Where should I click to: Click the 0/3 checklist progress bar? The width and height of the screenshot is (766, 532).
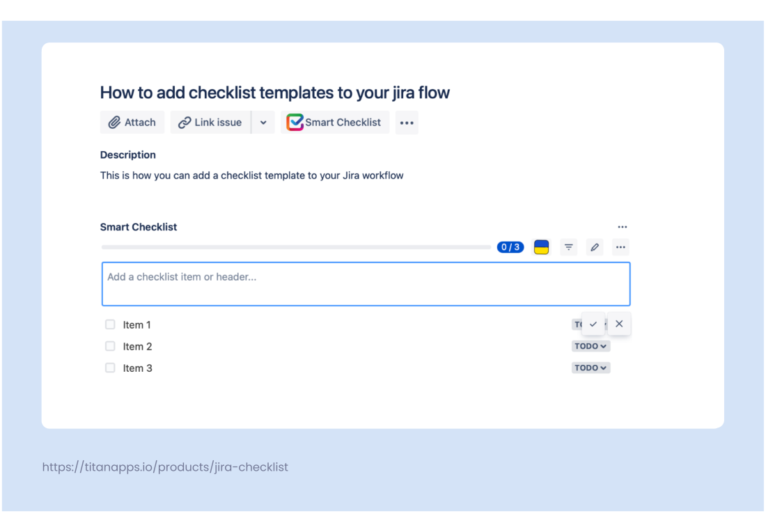point(510,247)
